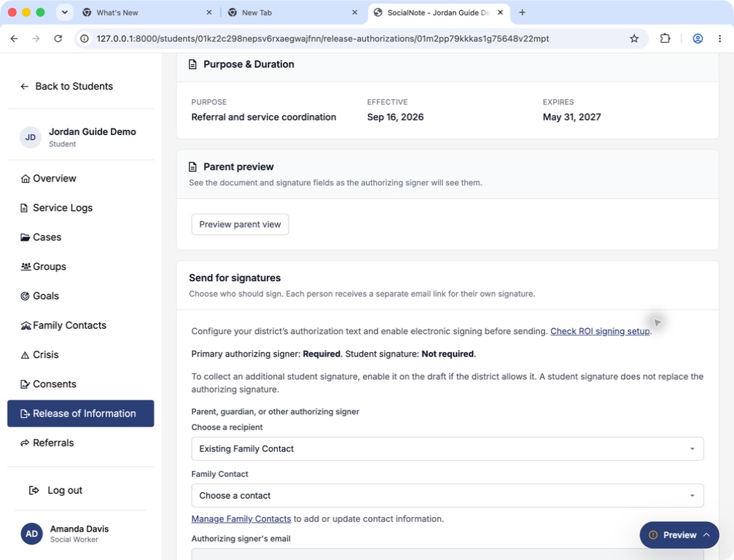Click the Crisis warning triangle icon

[26, 355]
